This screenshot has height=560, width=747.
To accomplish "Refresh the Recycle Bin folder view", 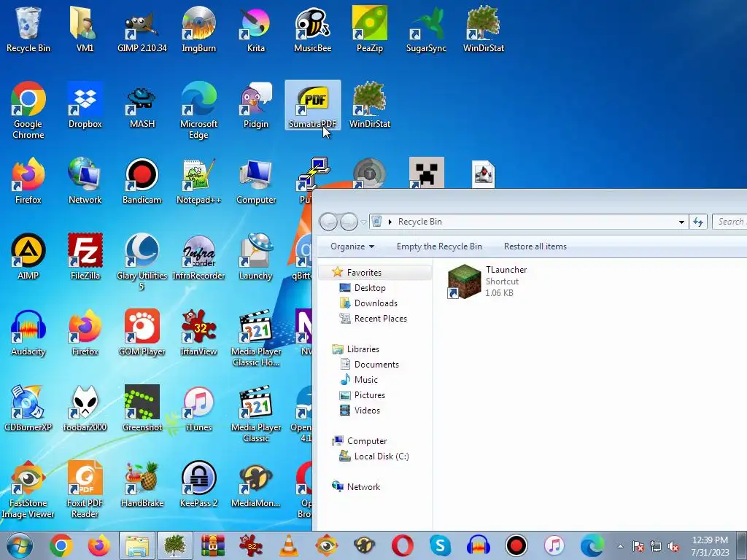I will 698,222.
